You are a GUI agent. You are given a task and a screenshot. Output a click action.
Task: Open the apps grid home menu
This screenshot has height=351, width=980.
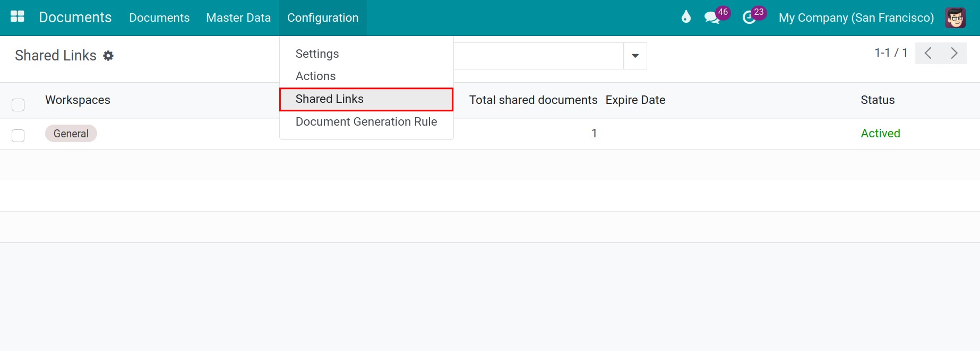[x=18, y=17]
